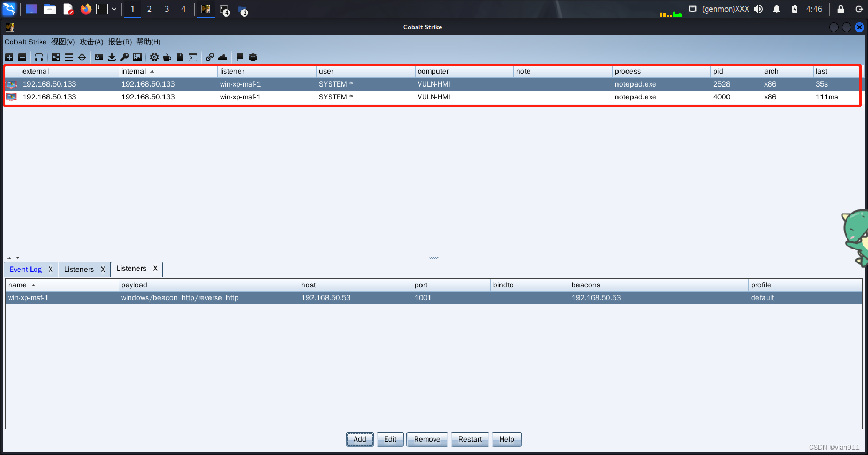This screenshot has height=455, width=868.
Task: Open the text editor panel launcher
Action: coord(68,9)
